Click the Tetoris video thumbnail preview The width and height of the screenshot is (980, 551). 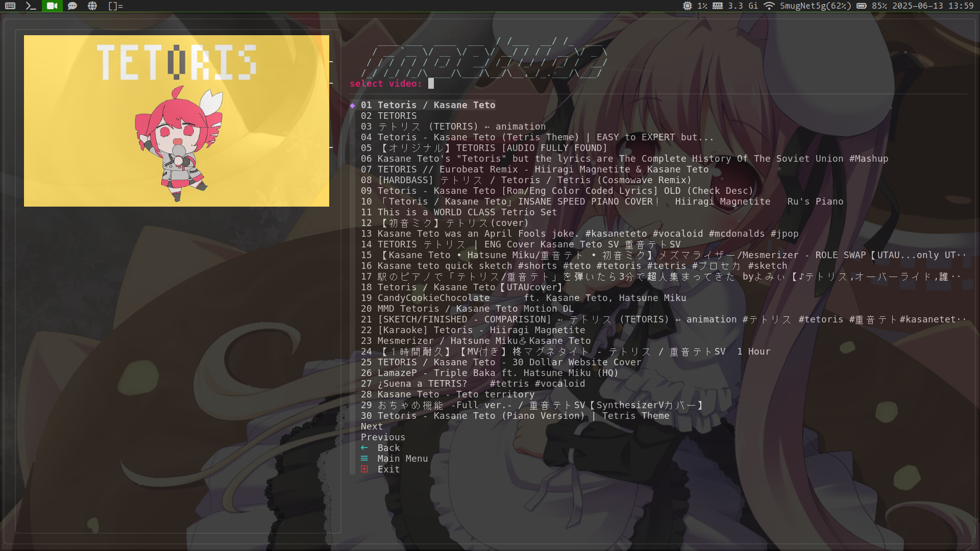click(x=177, y=121)
